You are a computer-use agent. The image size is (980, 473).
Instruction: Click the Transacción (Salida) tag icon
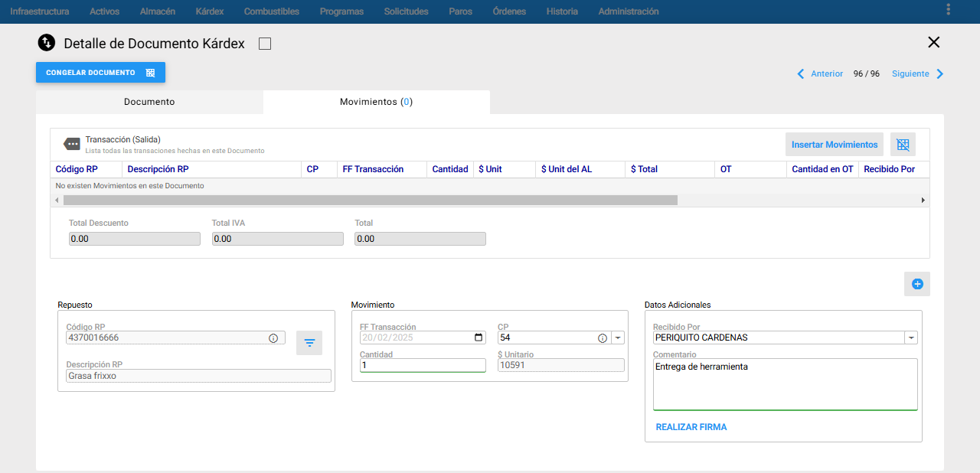72,144
